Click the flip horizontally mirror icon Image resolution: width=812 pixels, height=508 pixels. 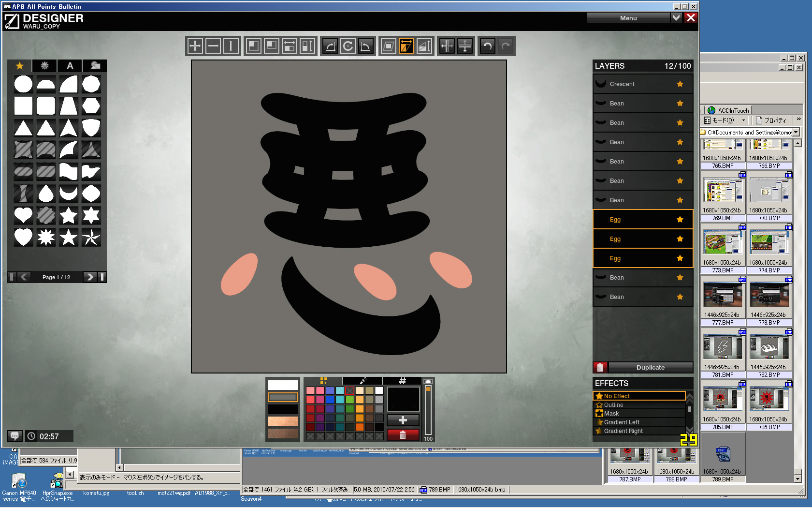point(447,46)
